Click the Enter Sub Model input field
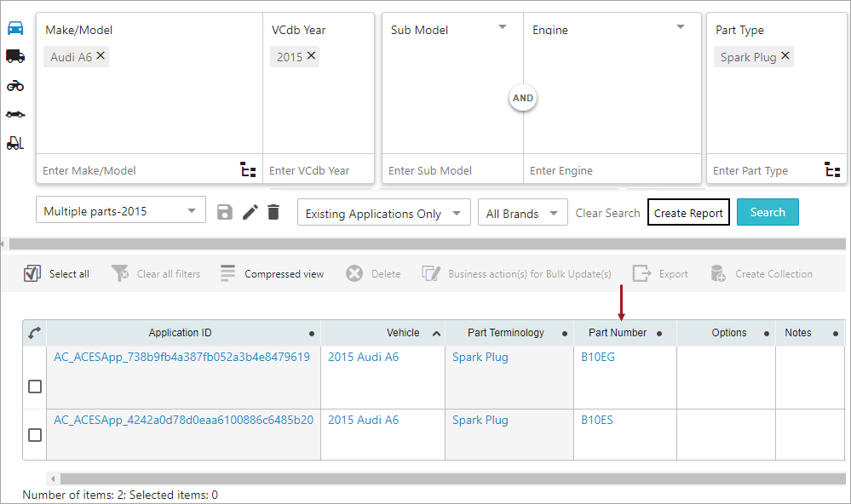 click(x=452, y=170)
